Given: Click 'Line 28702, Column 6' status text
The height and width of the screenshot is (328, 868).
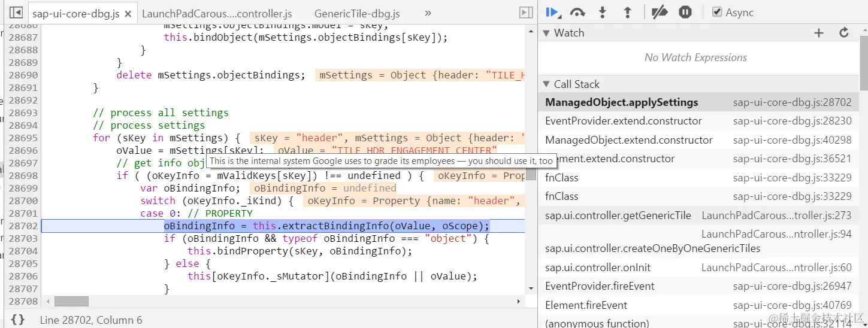Looking at the screenshot, I should (91, 320).
